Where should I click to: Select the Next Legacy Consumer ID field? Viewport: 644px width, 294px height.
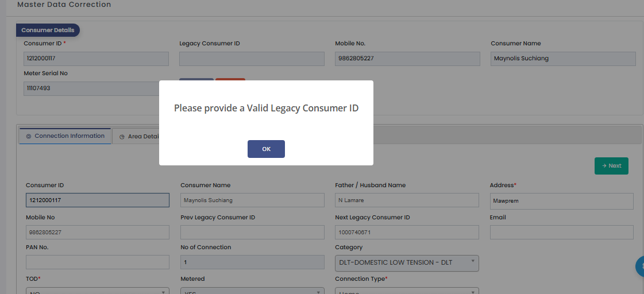[x=407, y=232]
